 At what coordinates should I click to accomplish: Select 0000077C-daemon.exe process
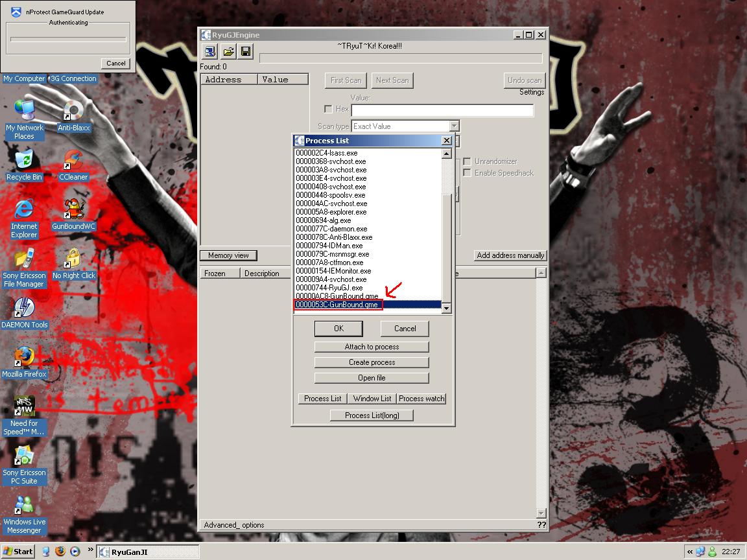(x=367, y=229)
